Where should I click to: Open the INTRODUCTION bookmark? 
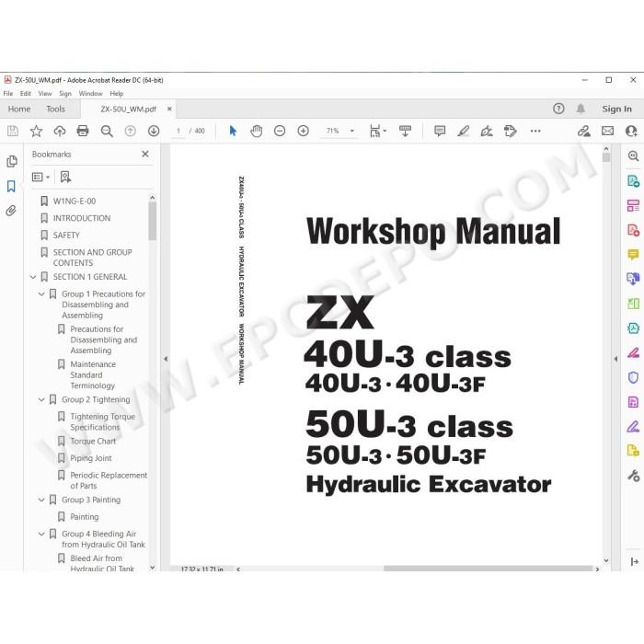point(82,218)
